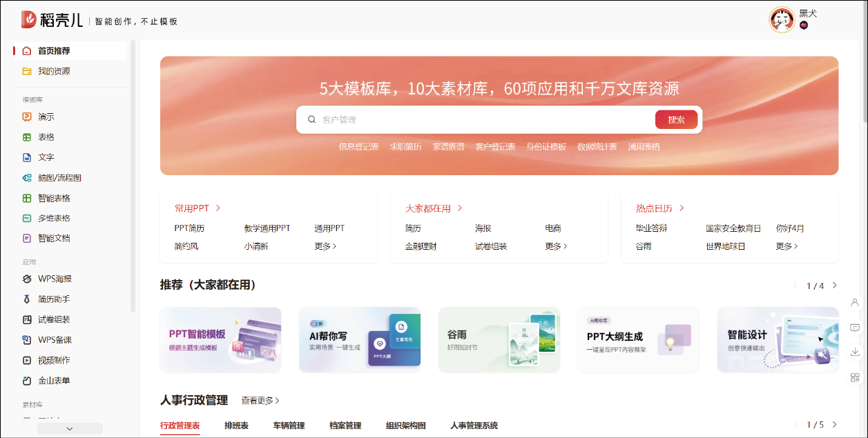
Task: Switch to the 组织架构图 tab
Action: pyautogui.click(x=405, y=426)
